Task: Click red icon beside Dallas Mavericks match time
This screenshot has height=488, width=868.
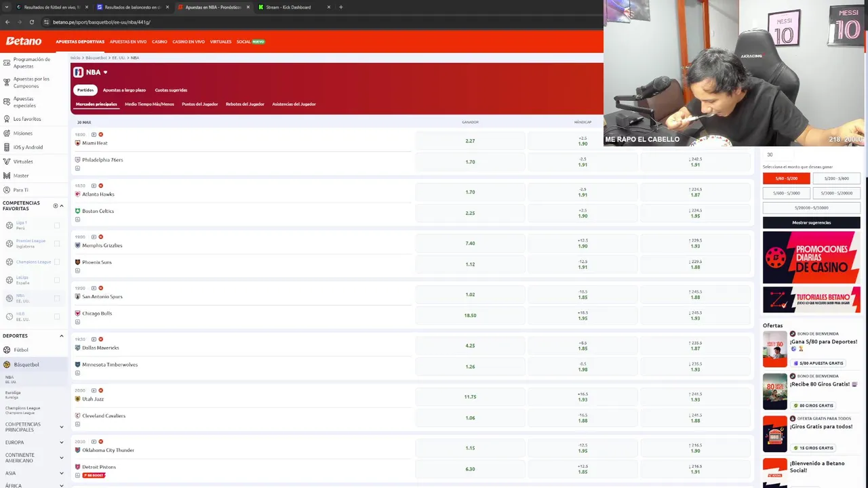Action: [x=101, y=339]
